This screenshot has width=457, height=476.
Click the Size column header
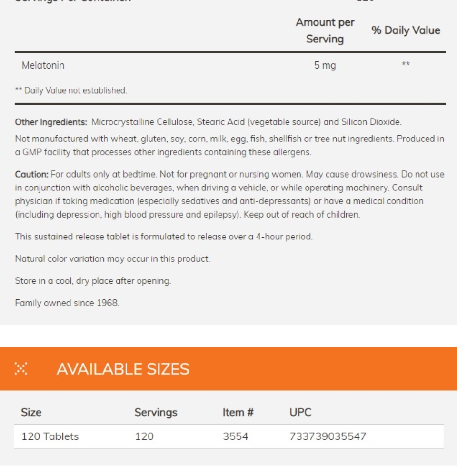(31, 412)
